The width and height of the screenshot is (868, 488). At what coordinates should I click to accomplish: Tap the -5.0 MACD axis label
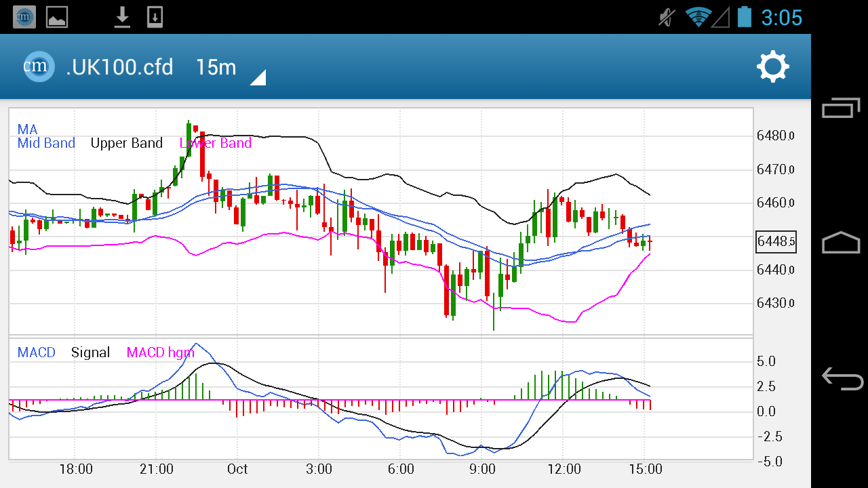(769, 462)
